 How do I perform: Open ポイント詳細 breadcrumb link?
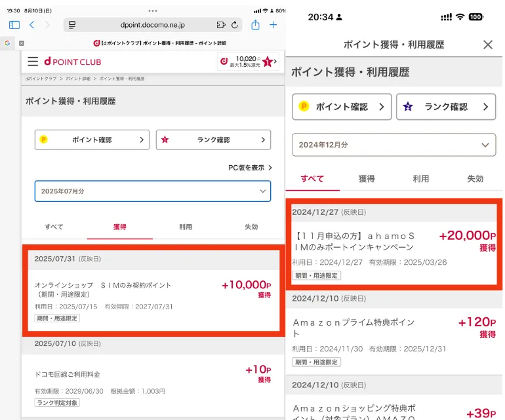coord(78,79)
